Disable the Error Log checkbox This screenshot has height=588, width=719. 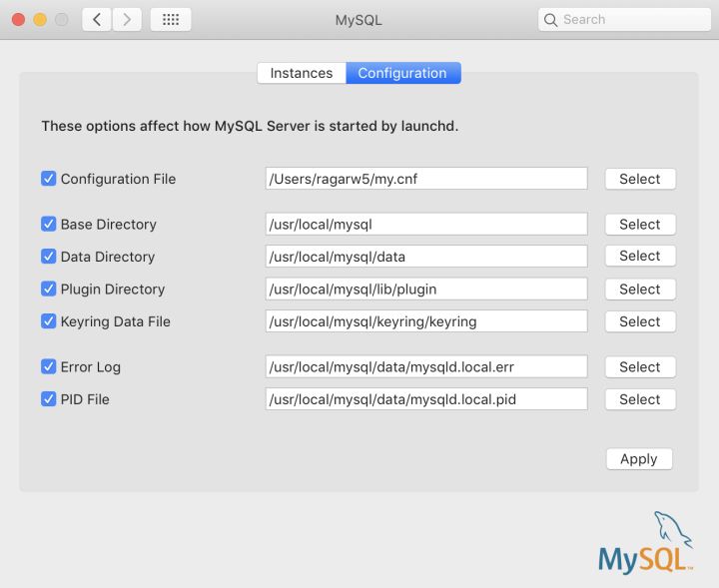pyautogui.click(x=48, y=366)
